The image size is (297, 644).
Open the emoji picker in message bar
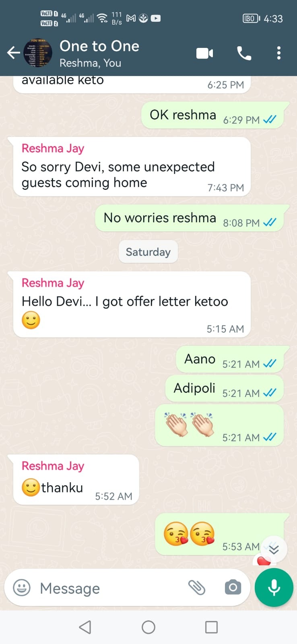coord(22,588)
